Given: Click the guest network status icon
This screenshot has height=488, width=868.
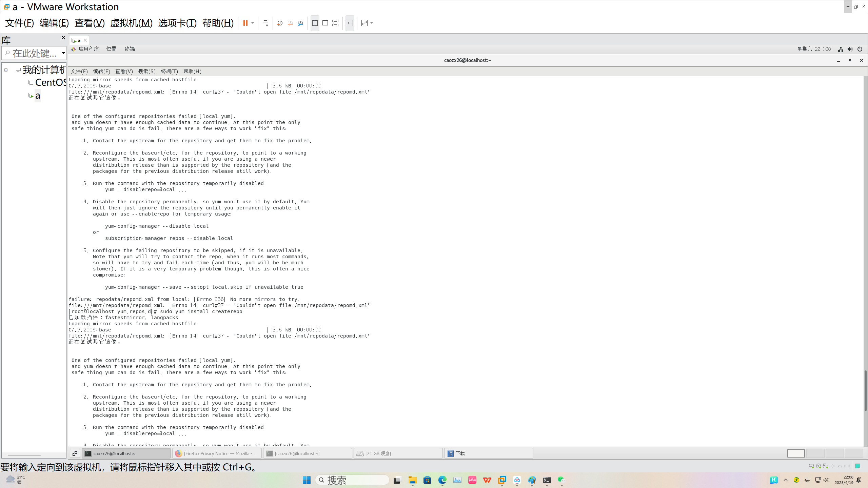Looking at the screenshot, I should click(841, 49).
